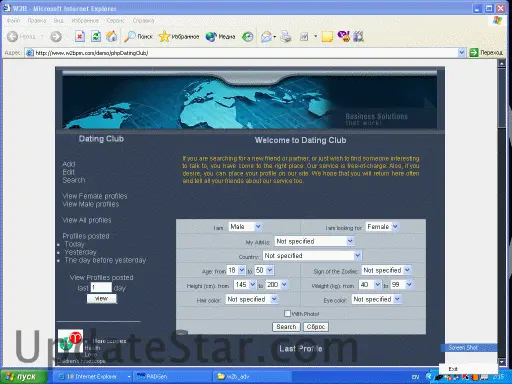Click the vertical scrollbar up arrow
Image resolution: width=512 pixels, height=384 pixels.
click(502, 63)
